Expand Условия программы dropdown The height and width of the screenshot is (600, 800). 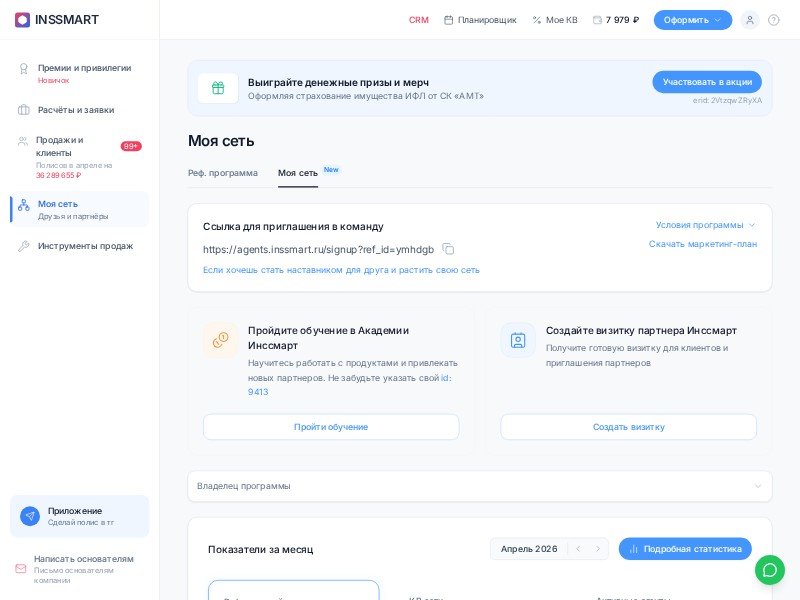[x=705, y=225]
